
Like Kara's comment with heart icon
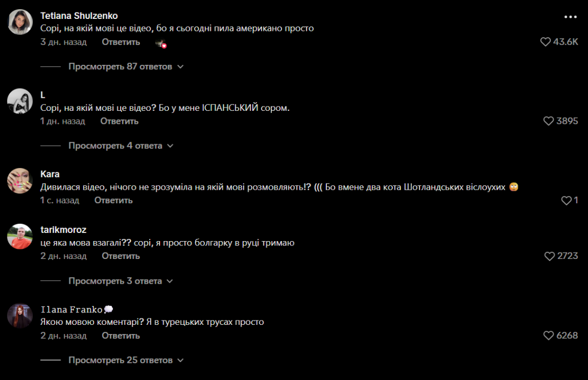pos(566,201)
